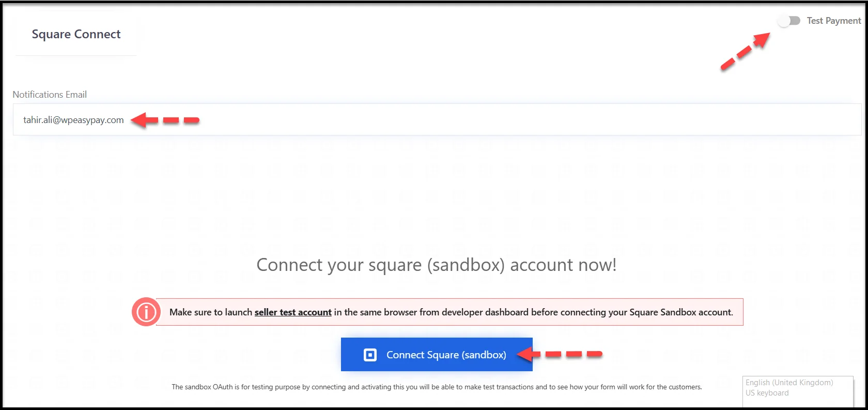Open the seller test account link

(x=293, y=312)
